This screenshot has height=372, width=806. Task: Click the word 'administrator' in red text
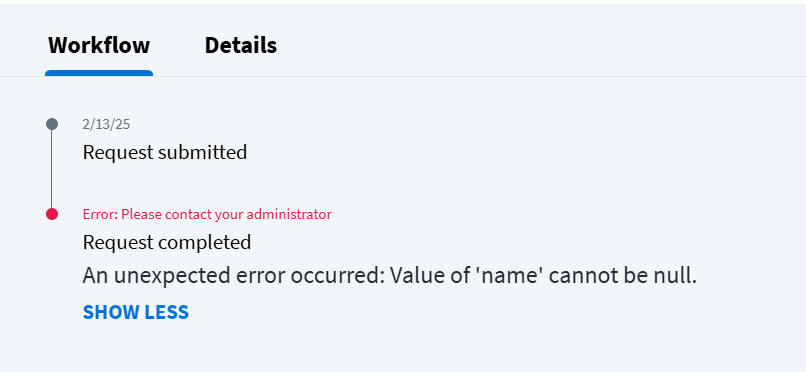tap(290, 214)
